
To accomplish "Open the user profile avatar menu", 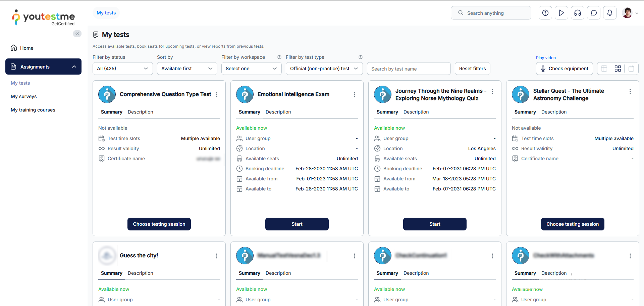I will click(630, 13).
